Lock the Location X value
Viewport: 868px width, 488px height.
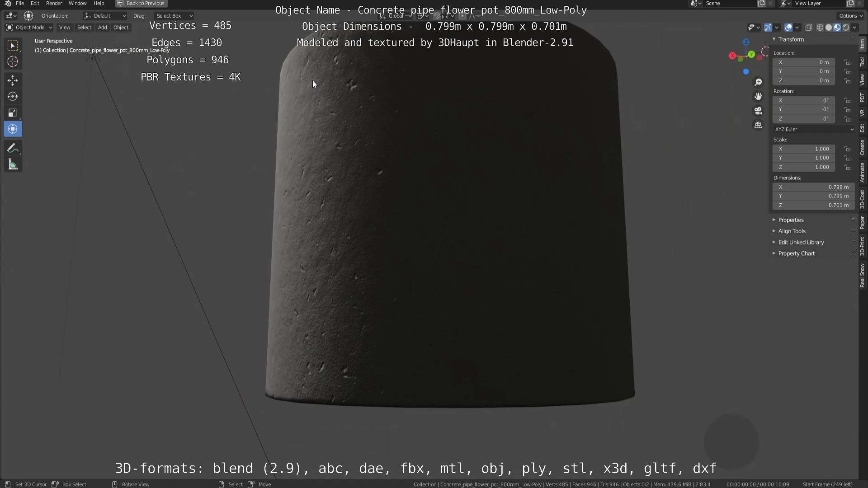848,62
